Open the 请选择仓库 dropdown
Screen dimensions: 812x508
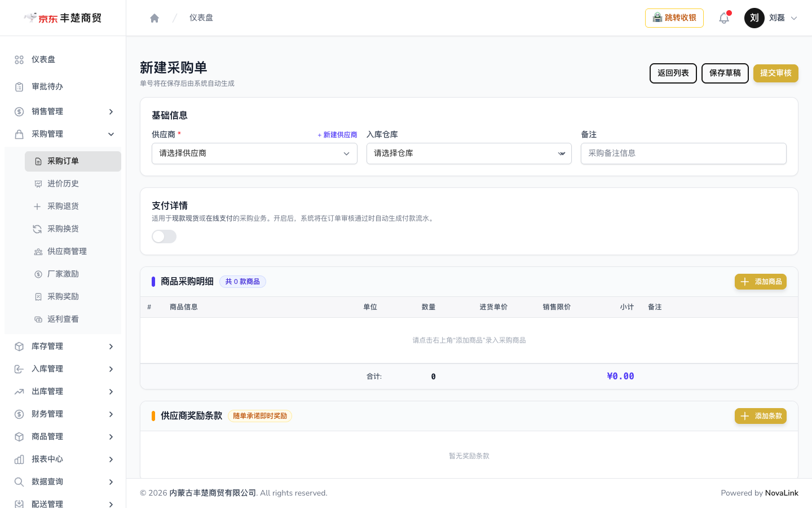[x=469, y=154]
